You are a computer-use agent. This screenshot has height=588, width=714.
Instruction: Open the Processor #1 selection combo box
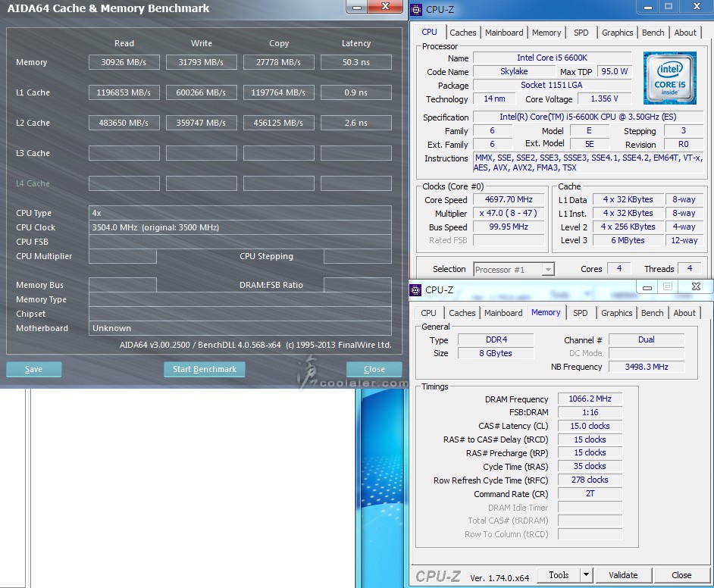tap(514, 270)
